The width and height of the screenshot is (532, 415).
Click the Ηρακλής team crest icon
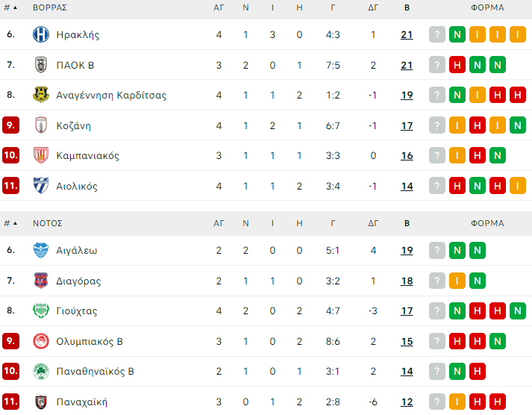point(41,34)
